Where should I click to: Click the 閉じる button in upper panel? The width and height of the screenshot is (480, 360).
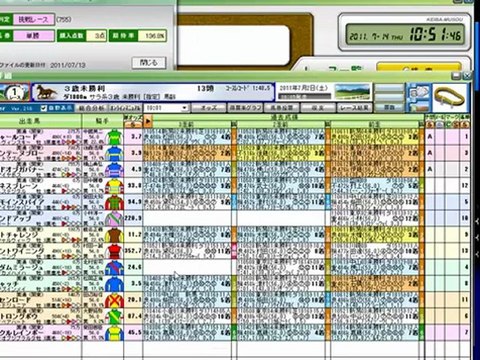pos(149,63)
